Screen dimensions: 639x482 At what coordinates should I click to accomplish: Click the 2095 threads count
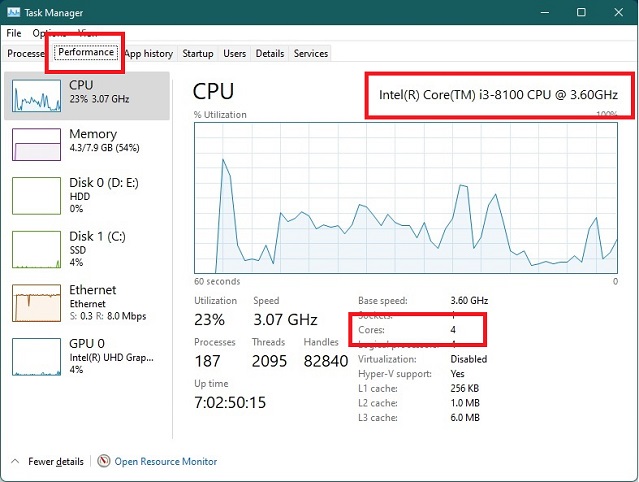tap(269, 361)
